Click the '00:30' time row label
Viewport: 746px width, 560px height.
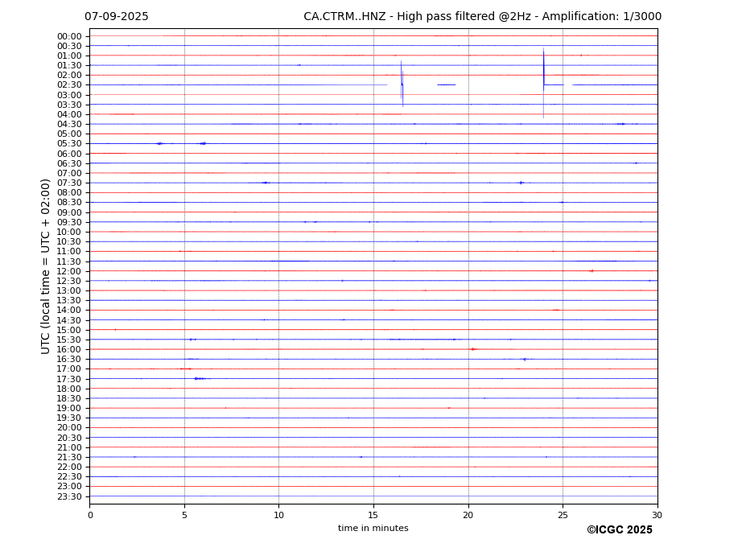(x=69, y=46)
